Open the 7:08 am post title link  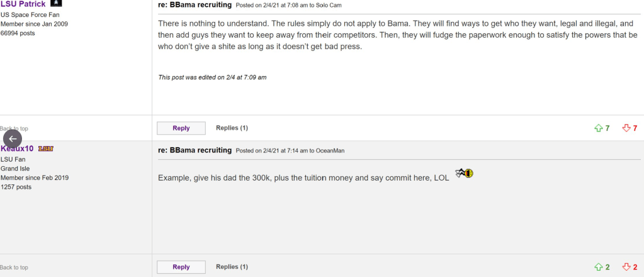(x=195, y=5)
